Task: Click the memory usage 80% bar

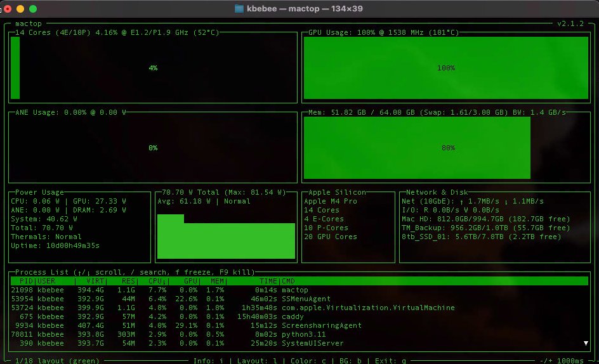Action: tap(417, 147)
